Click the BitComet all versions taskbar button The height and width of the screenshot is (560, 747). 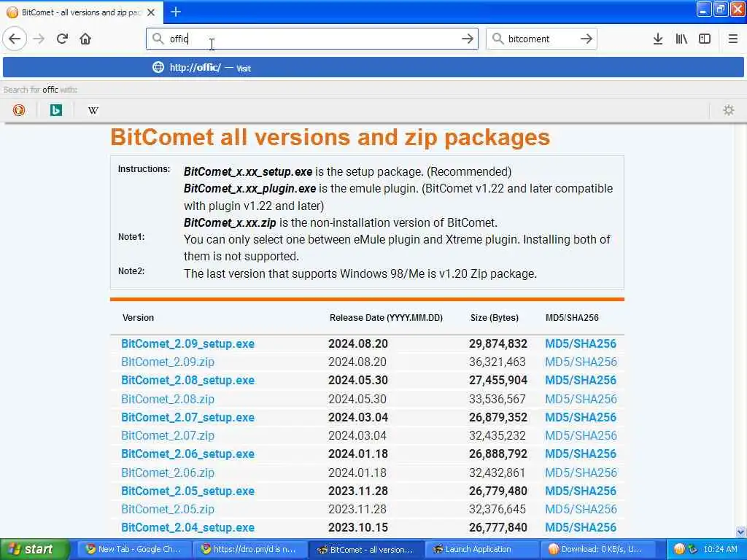click(366, 550)
